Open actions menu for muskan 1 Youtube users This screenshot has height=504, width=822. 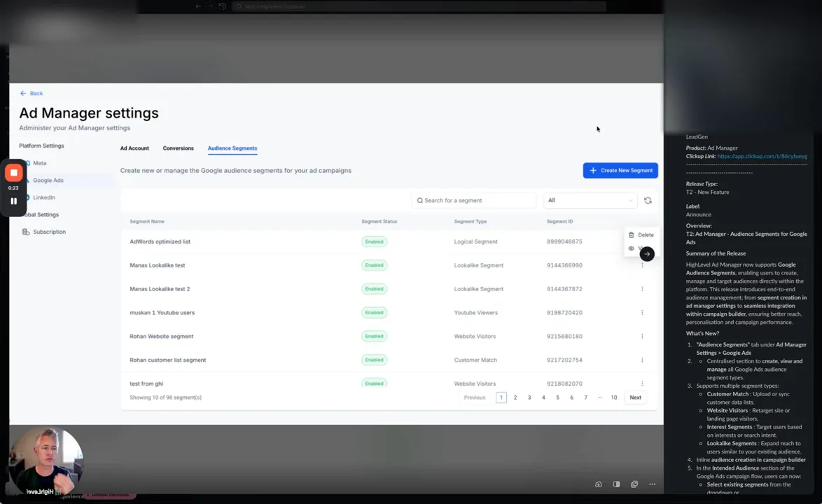pyautogui.click(x=642, y=313)
